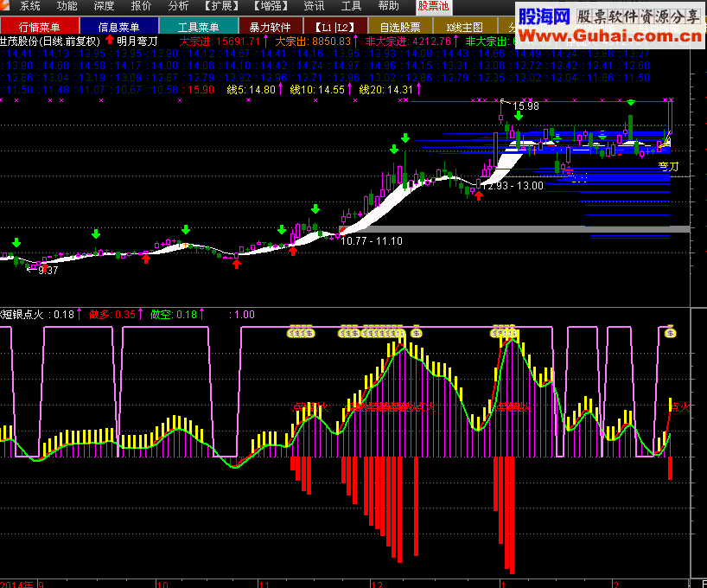
Task: Click the 做空: 0.18 value
Action: 174,315
